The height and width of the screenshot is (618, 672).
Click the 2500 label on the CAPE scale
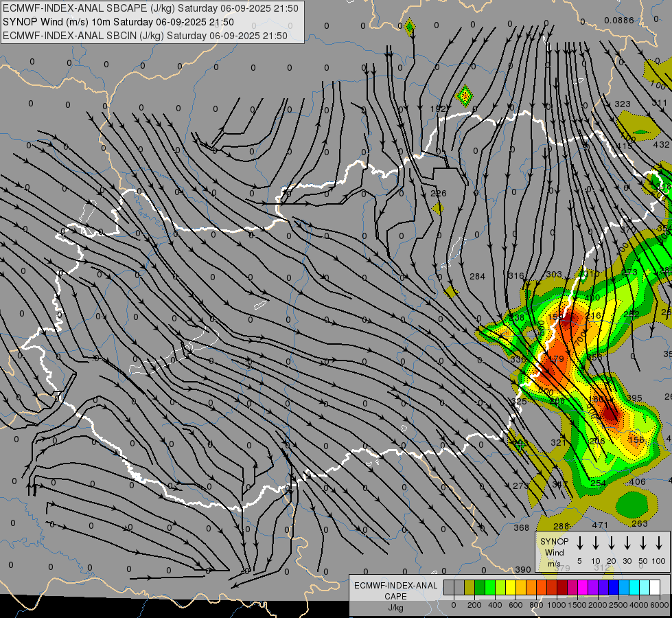[618, 605]
